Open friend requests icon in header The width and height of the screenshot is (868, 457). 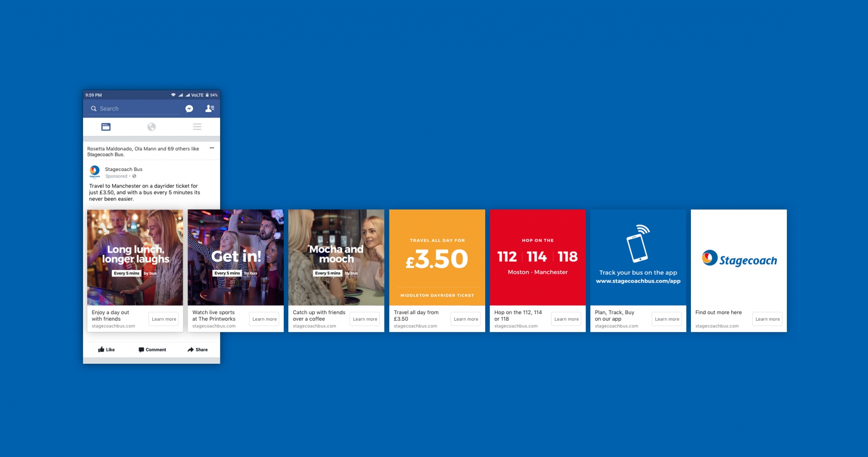[210, 108]
